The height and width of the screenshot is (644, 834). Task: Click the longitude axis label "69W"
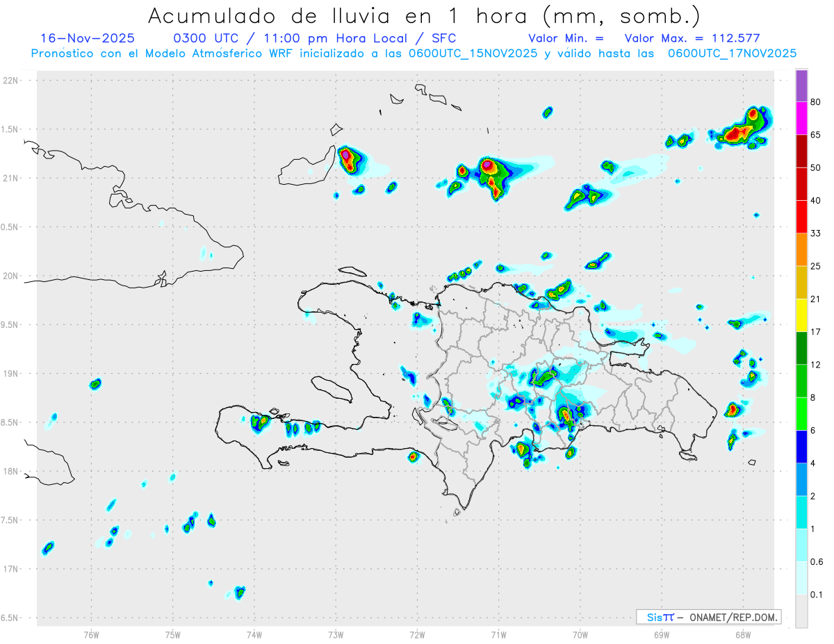click(x=662, y=635)
